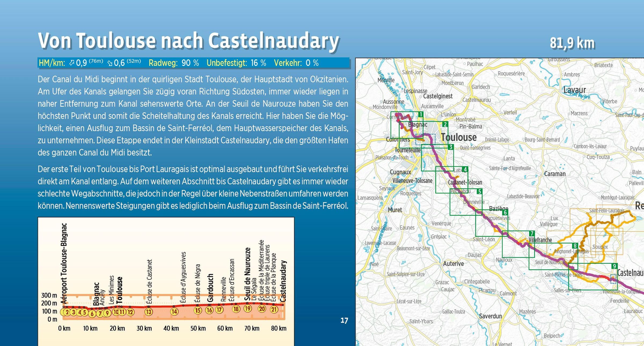644x346 pixels.
Task: Select map section 9 near Castelnaudary
Action: [x=614, y=266]
